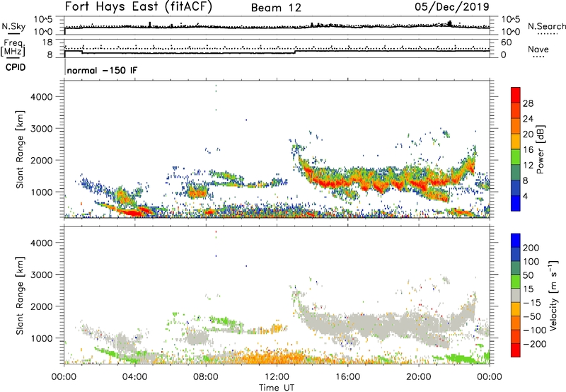The width and height of the screenshot is (566, 392).
Task: Click the "-15" velocity colorbar tick
Action: pos(532,302)
